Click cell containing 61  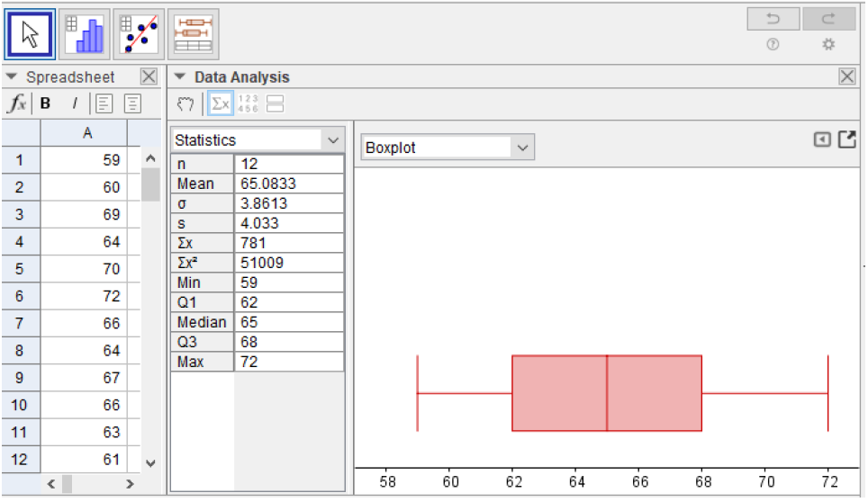(84, 460)
